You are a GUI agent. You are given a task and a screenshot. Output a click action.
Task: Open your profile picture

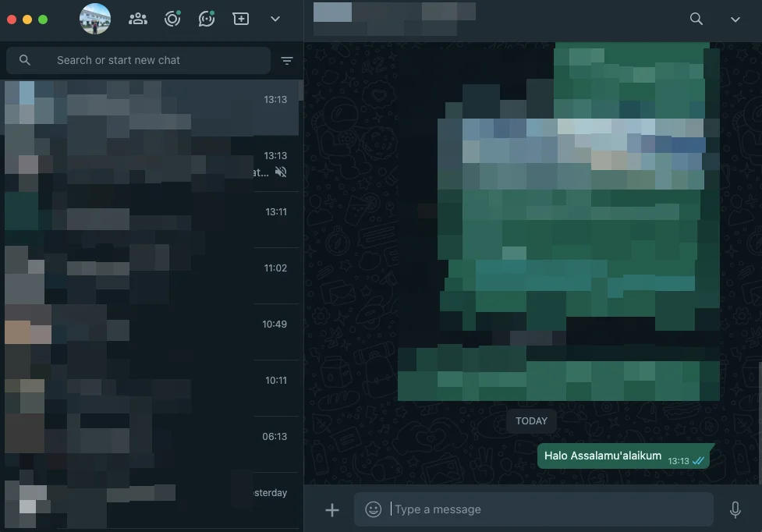pyautogui.click(x=95, y=20)
